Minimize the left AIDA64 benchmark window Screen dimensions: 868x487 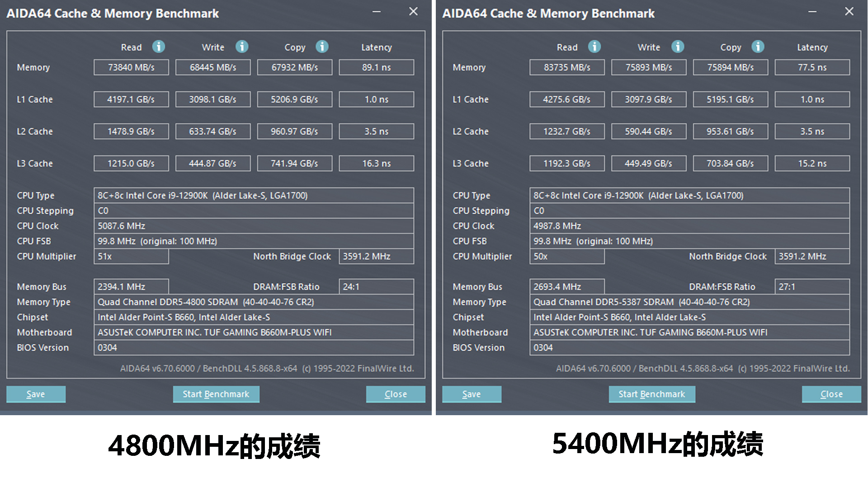pos(377,12)
